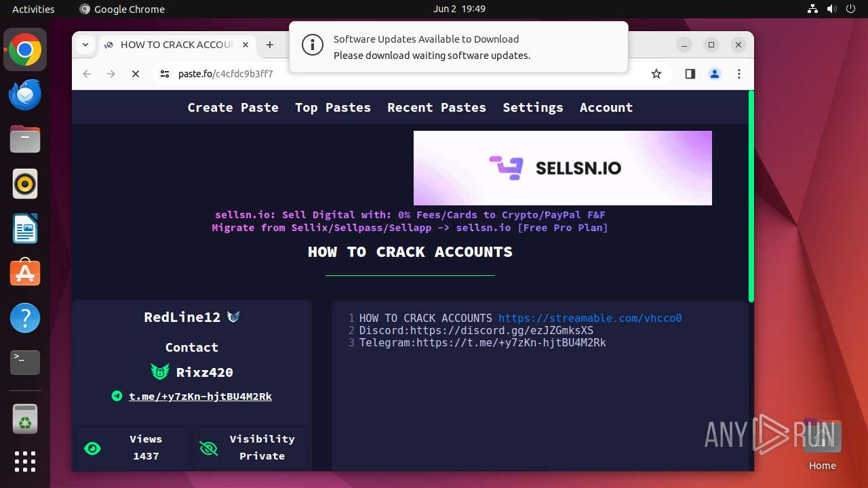Click the RedLine12 winged badge icon
The image size is (868, 488).
click(x=233, y=317)
